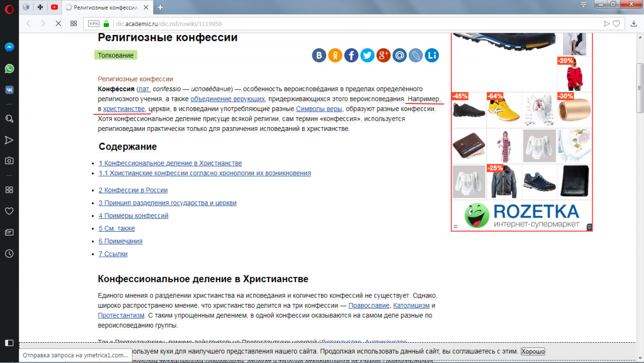The image size is (644, 363).
Task: Open the Православие link
Action: pyautogui.click(x=369, y=306)
